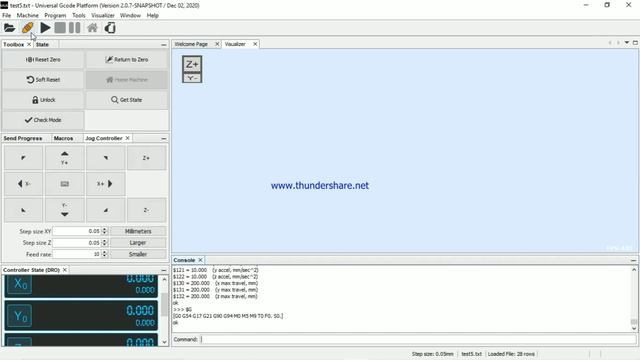
Task: Jog diagonally up-left with the arrow button
Action: point(23,158)
